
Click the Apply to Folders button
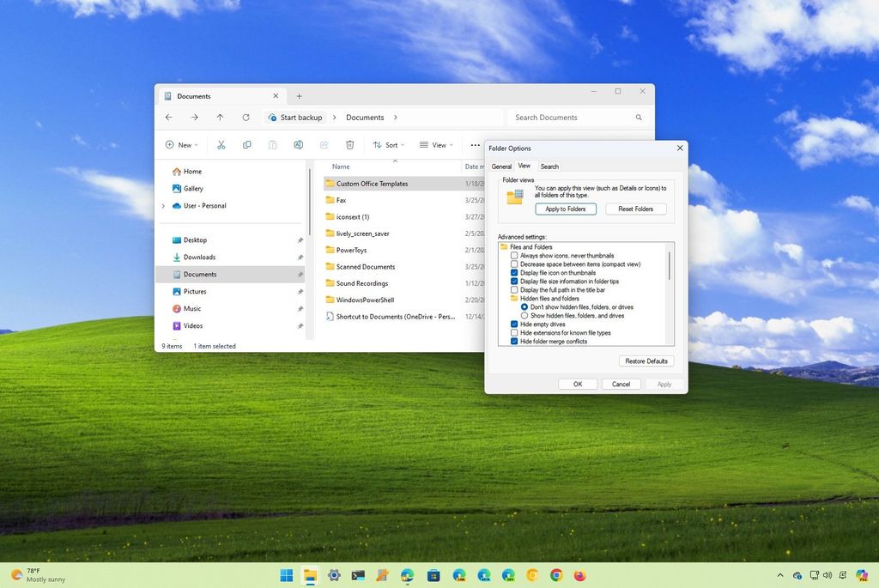pyautogui.click(x=565, y=209)
